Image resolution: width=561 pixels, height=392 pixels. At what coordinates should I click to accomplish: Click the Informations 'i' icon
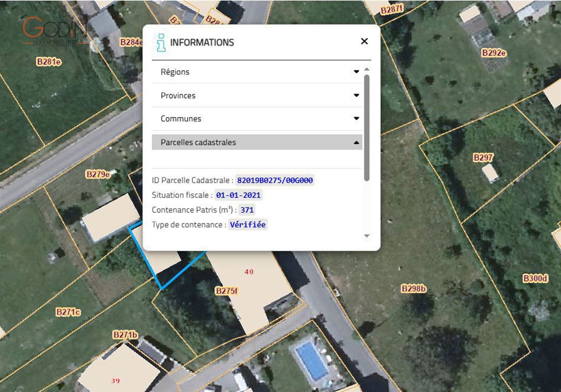(x=161, y=43)
